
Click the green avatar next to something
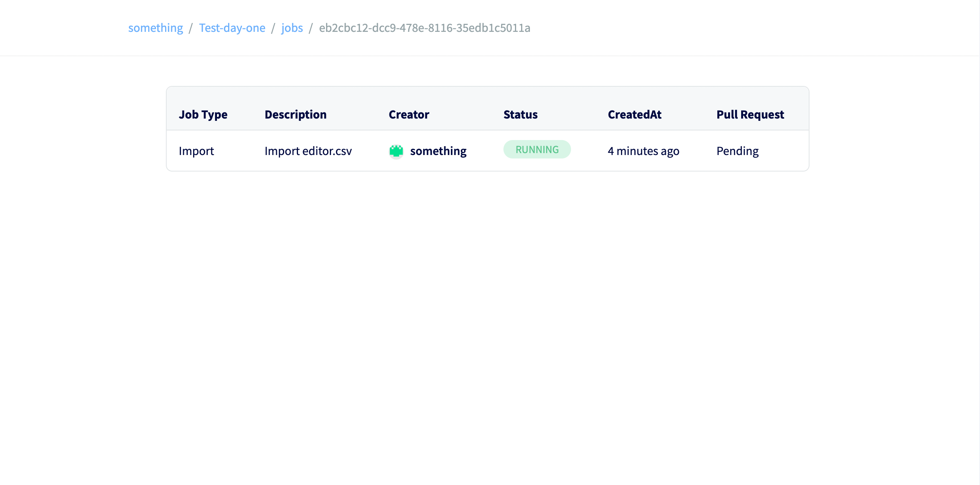point(396,151)
